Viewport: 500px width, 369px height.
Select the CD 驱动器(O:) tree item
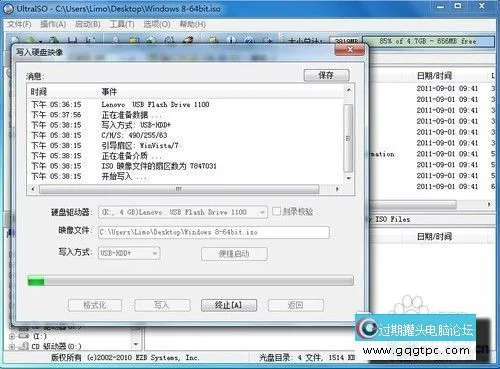[56, 347]
